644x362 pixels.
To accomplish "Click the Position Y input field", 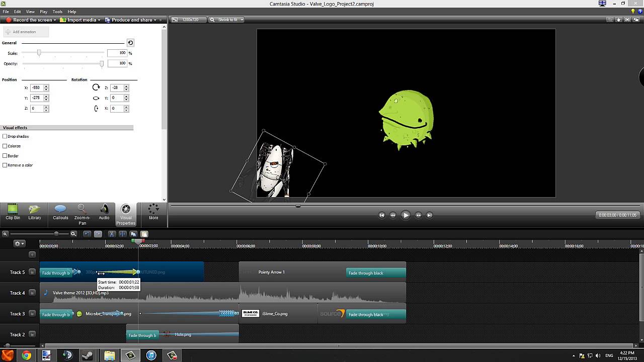I will (x=37, y=98).
